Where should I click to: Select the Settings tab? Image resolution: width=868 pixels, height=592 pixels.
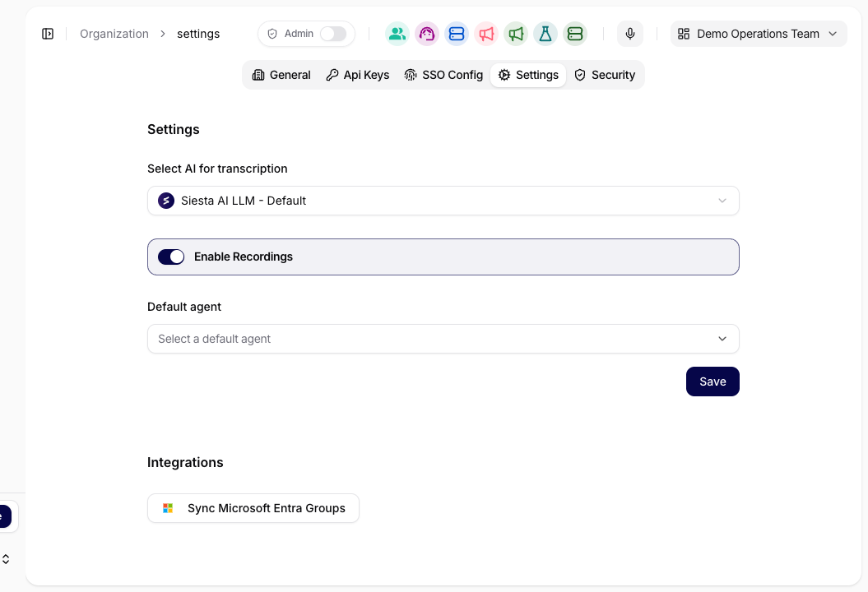click(528, 75)
